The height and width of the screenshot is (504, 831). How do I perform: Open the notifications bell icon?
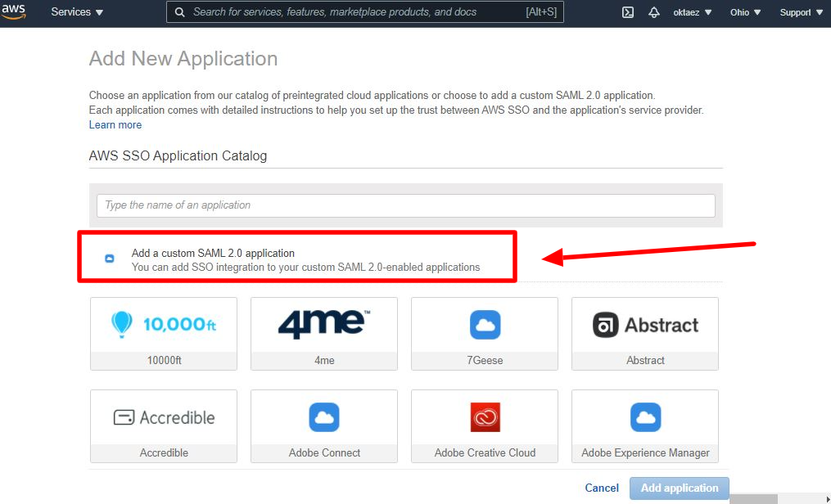point(654,12)
